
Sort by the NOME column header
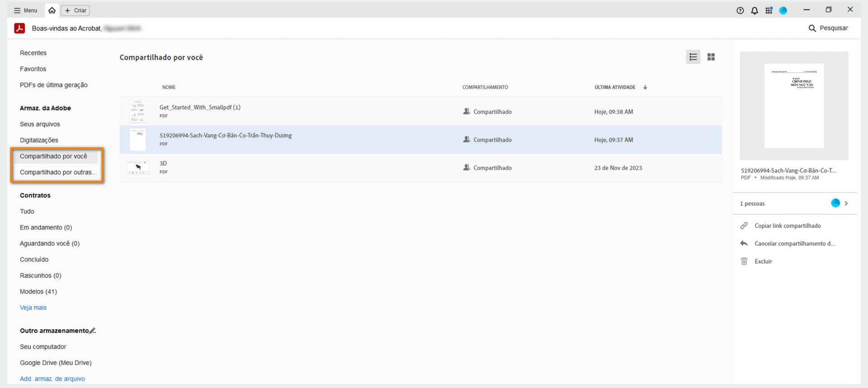click(169, 87)
